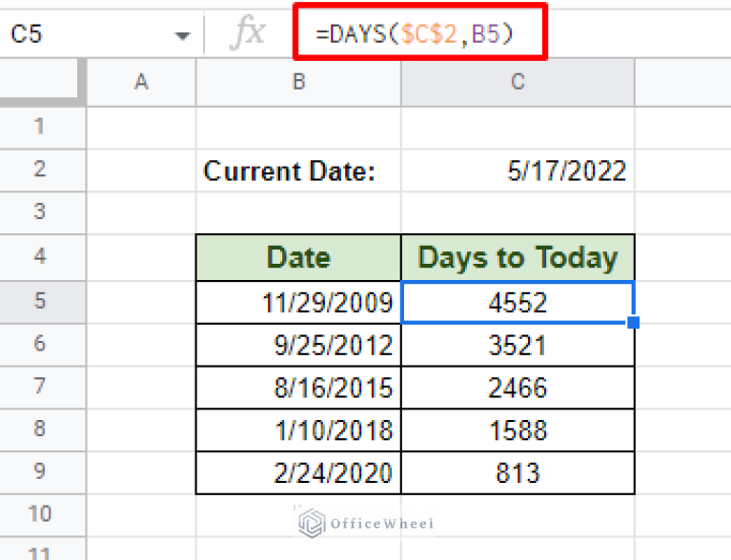Select column C header
The width and height of the screenshot is (731, 560).
[518, 83]
